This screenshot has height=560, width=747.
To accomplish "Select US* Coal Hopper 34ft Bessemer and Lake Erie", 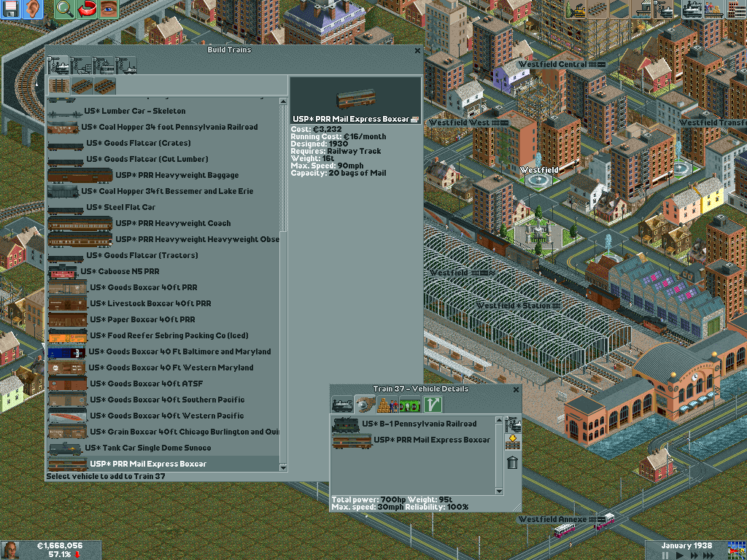I will click(163, 191).
